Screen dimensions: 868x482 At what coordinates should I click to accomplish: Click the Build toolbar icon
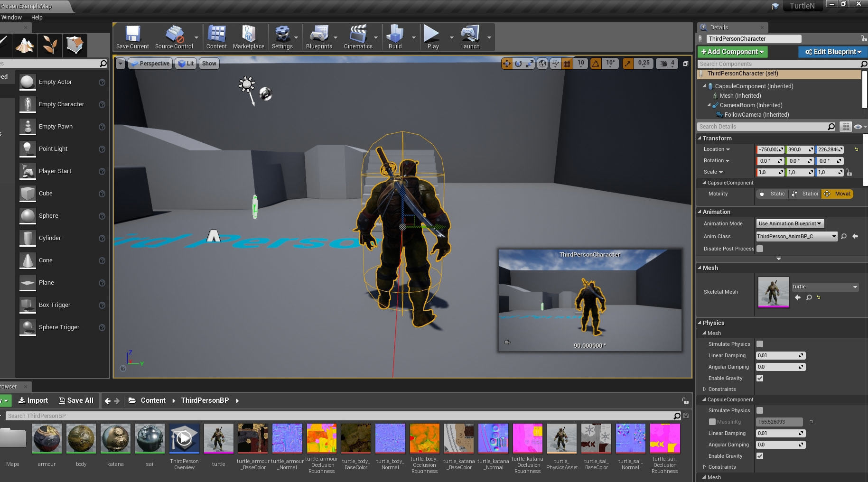(395, 37)
